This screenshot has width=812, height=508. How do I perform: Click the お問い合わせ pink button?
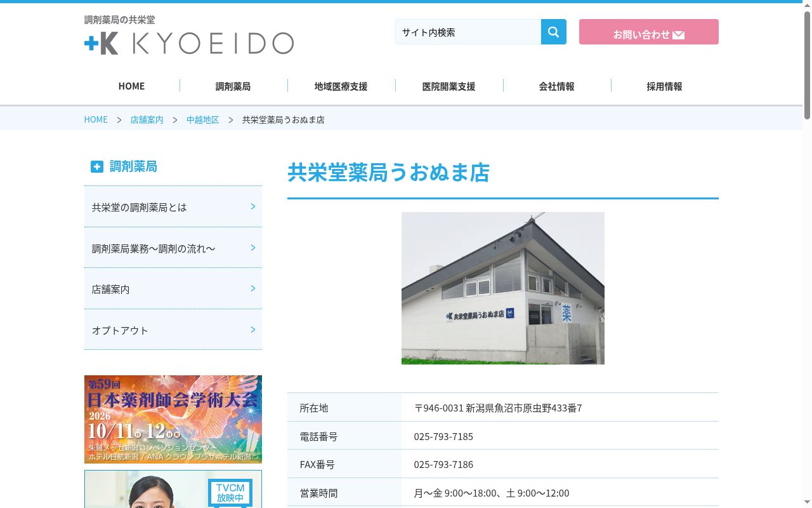click(648, 32)
